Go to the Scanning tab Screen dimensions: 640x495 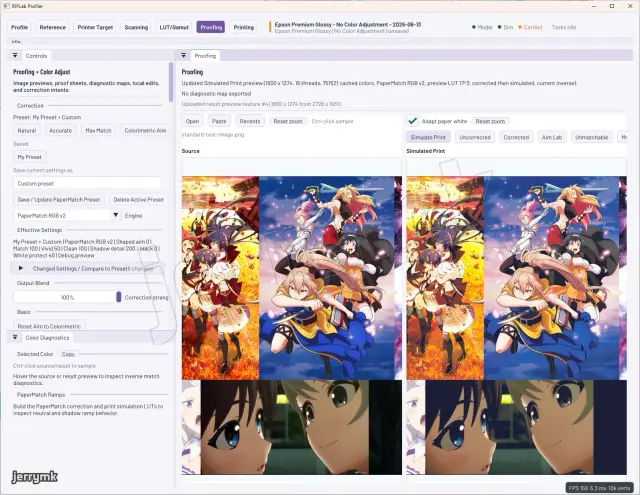click(x=136, y=27)
